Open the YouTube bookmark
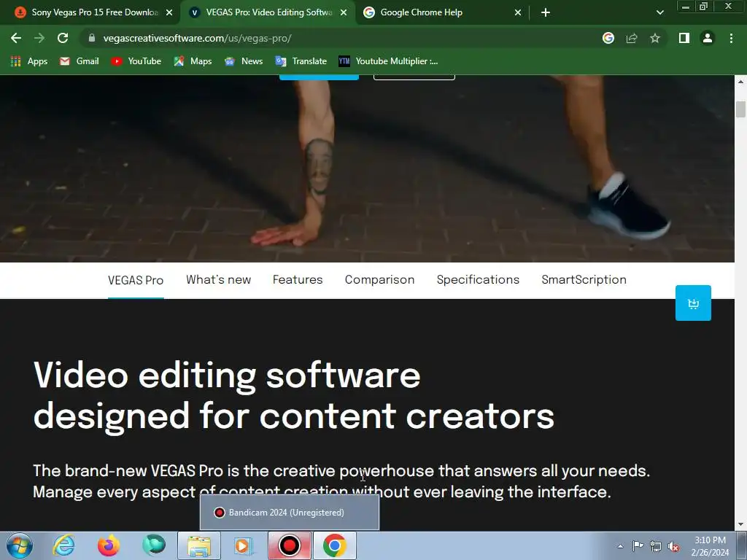 [136, 61]
